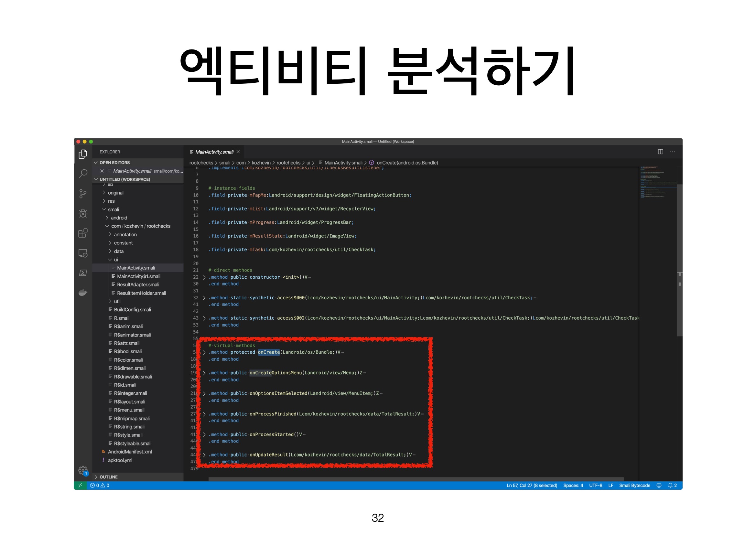
Task: Open ResultAdapter.smali in the explorer
Action: pyautogui.click(x=138, y=285)
